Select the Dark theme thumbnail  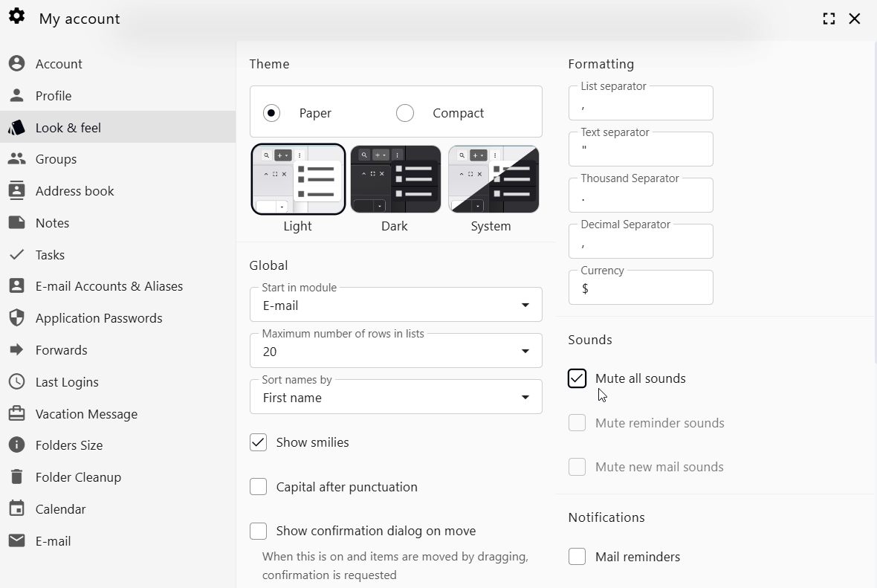tap(395, 178)
